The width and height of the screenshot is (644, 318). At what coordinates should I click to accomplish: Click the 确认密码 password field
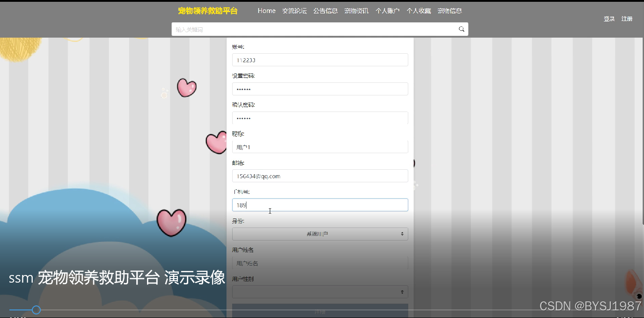[320, 118]
